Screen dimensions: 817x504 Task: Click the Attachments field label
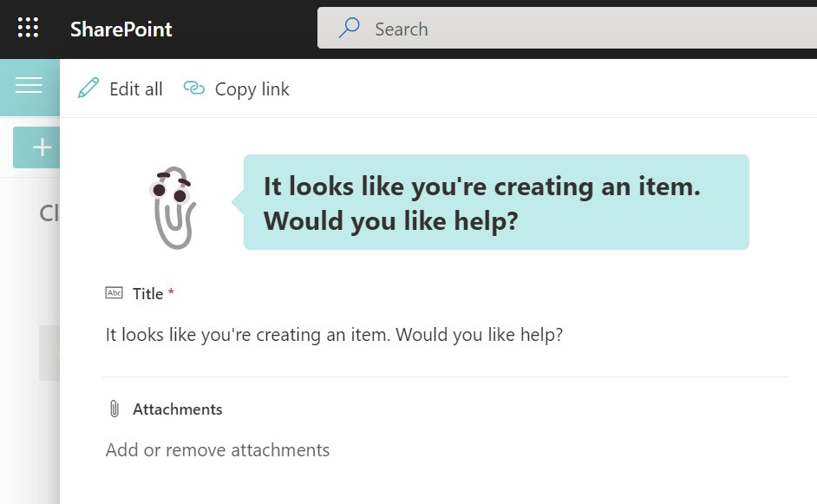[177, 409]
